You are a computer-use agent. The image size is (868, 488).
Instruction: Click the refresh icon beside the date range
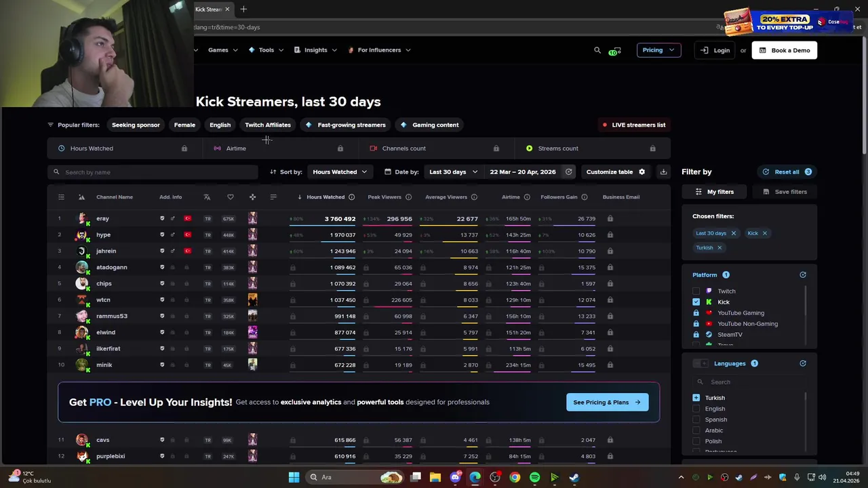click(569, 172)
